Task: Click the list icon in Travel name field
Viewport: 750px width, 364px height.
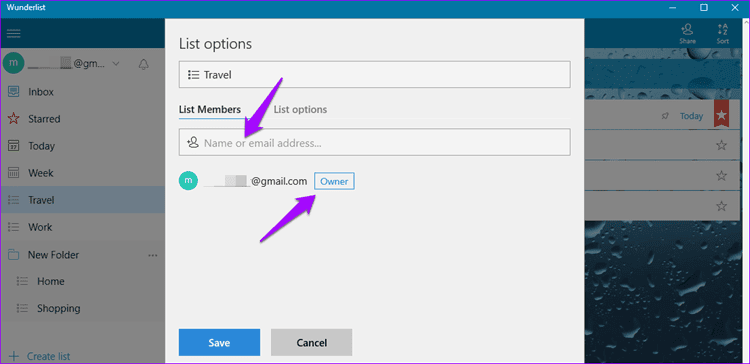Action: coord(193,75)
